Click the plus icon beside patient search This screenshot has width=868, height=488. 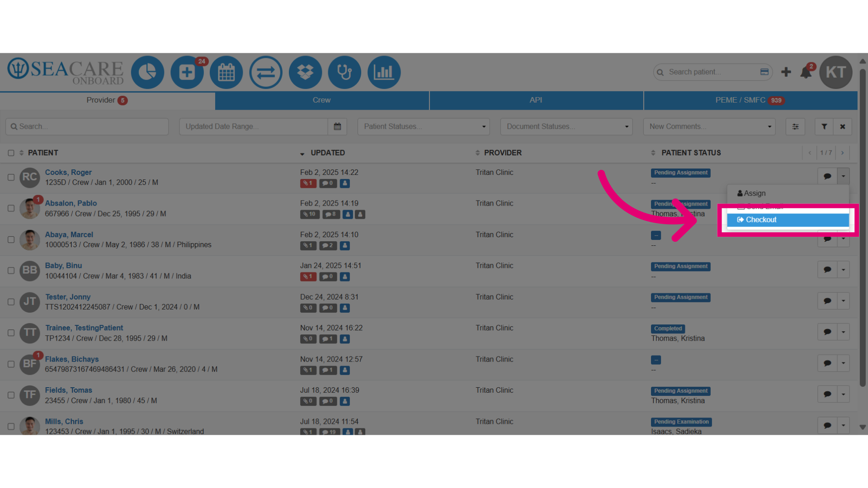(x=786, y=72)
